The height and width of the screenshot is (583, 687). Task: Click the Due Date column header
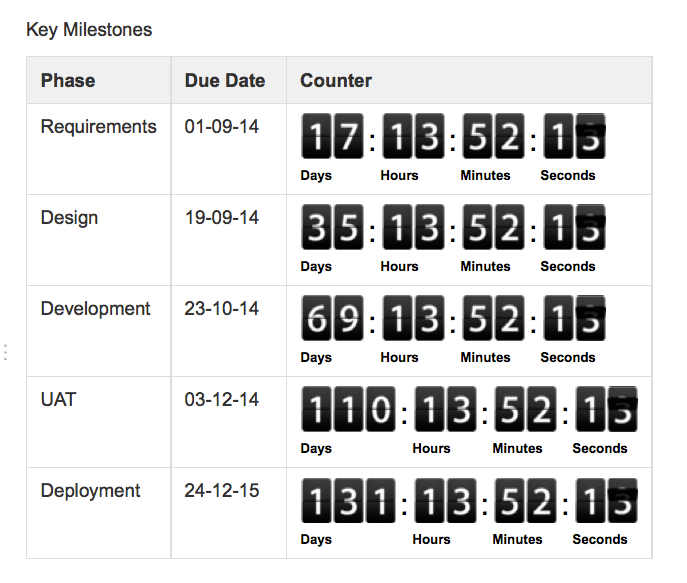(x=225, y=81)
